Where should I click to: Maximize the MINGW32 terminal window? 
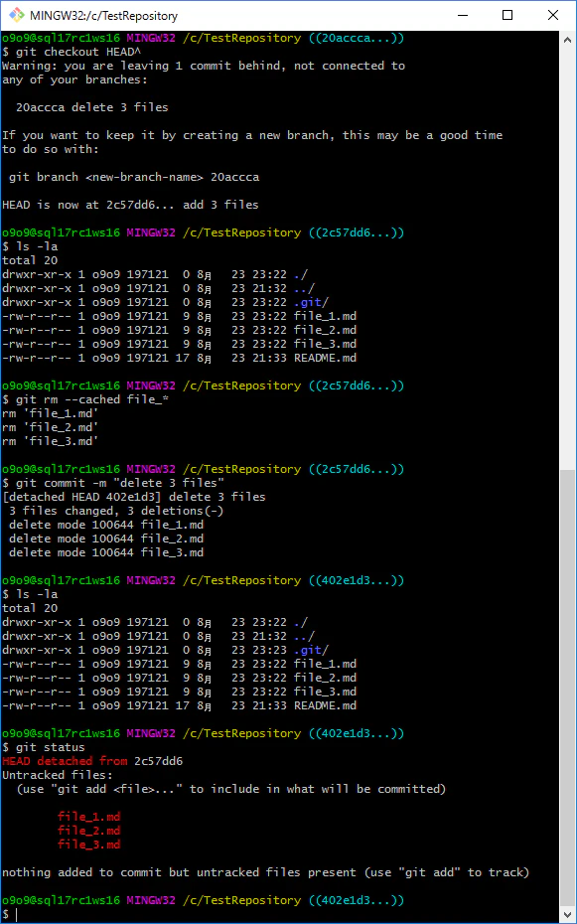click(x=506, y=15)
